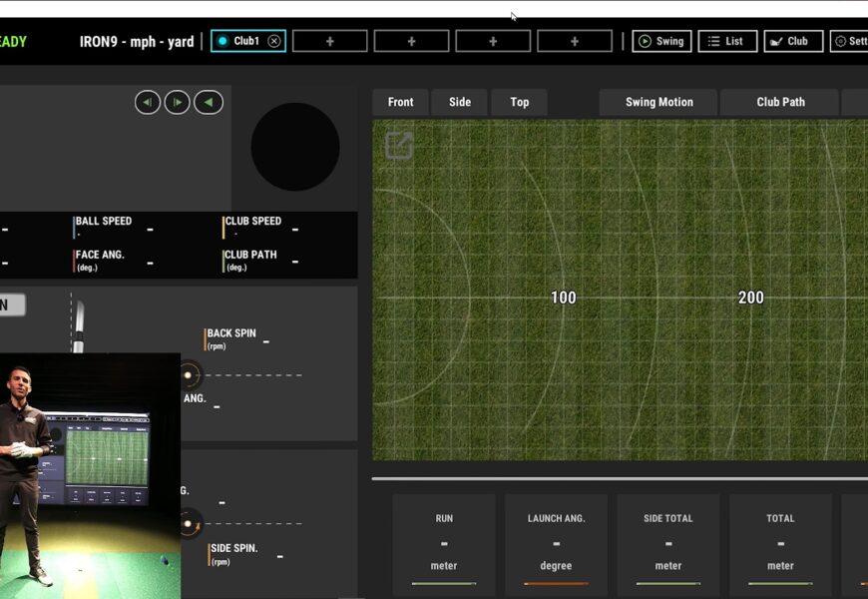
Task: Click the SIDE SPIN rpm label
Action: pos(234,553)
